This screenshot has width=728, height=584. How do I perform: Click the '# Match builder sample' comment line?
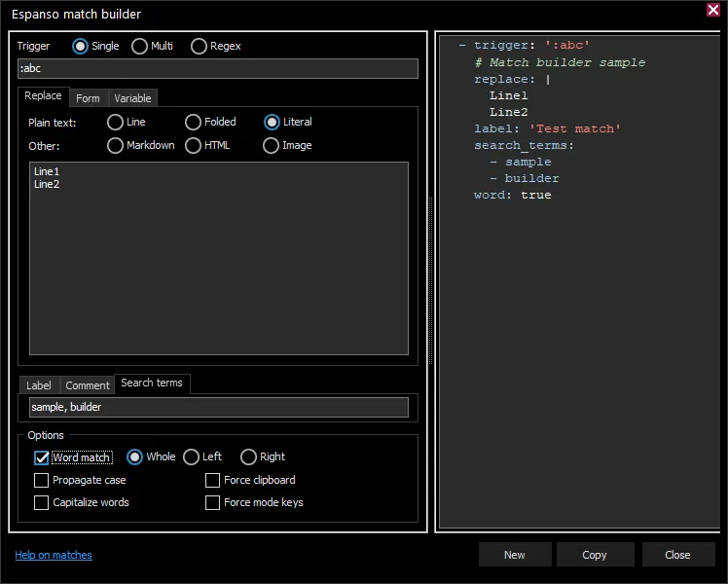(x=560, y=62)
